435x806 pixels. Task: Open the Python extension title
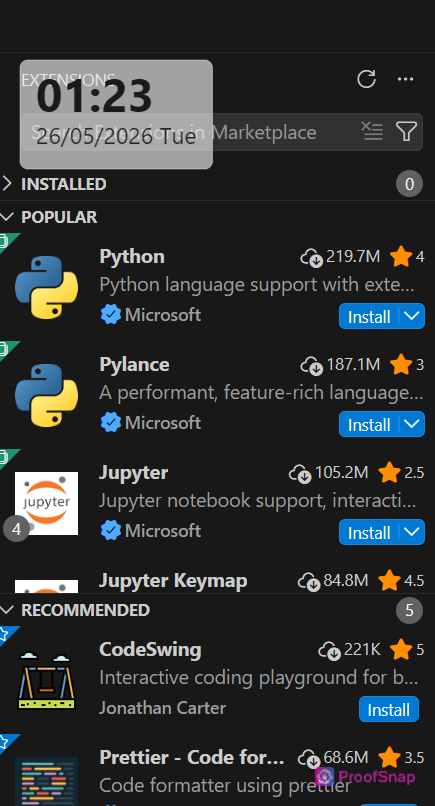pos(132,256)
